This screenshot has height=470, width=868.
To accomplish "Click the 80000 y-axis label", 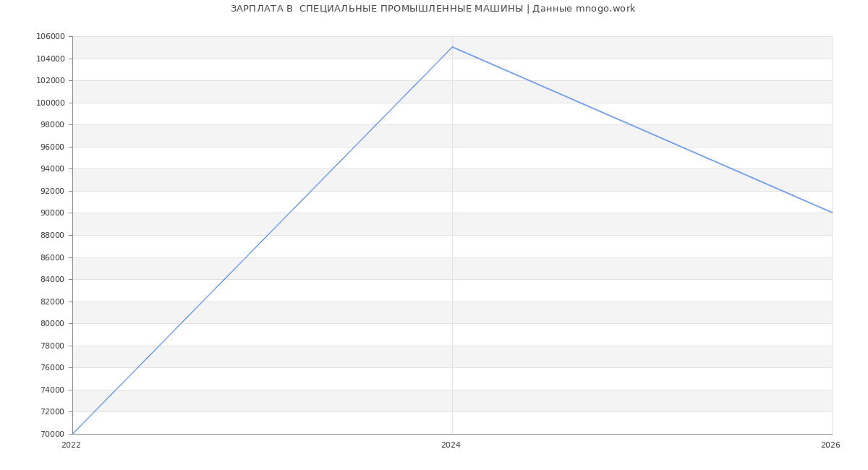I will (x=52, y=323).
